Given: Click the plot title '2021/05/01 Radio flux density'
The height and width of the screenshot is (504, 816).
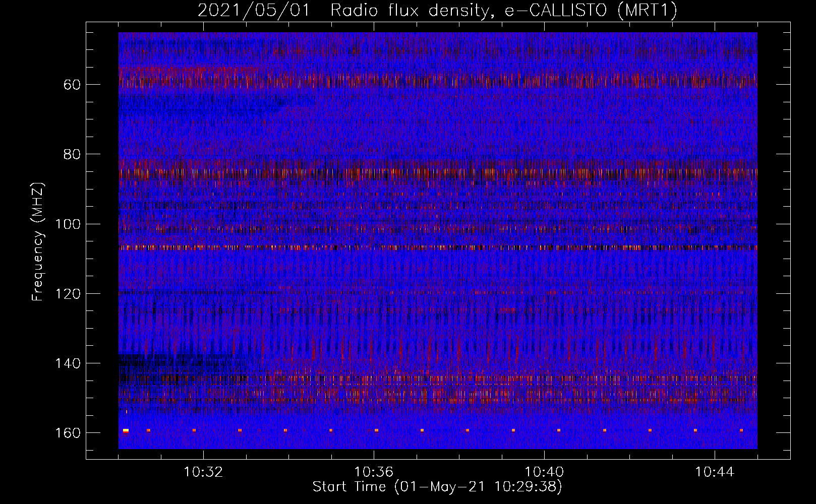Looking at the screenshot, I should (345, 11).
